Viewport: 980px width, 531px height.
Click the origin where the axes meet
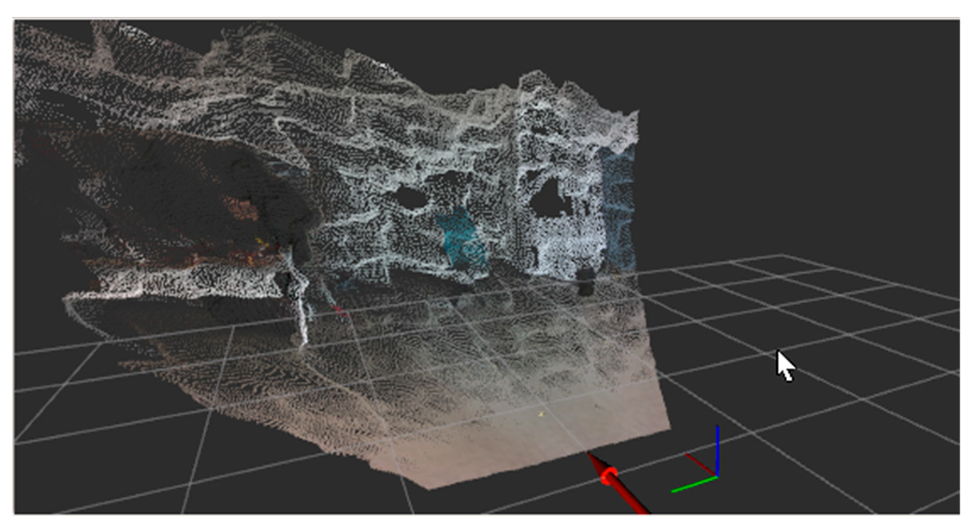point(717,476)
